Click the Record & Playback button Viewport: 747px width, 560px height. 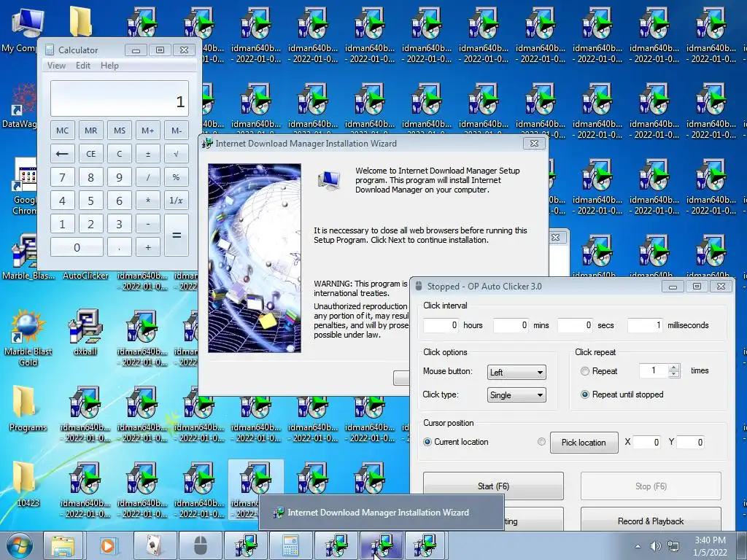[651, 520]
